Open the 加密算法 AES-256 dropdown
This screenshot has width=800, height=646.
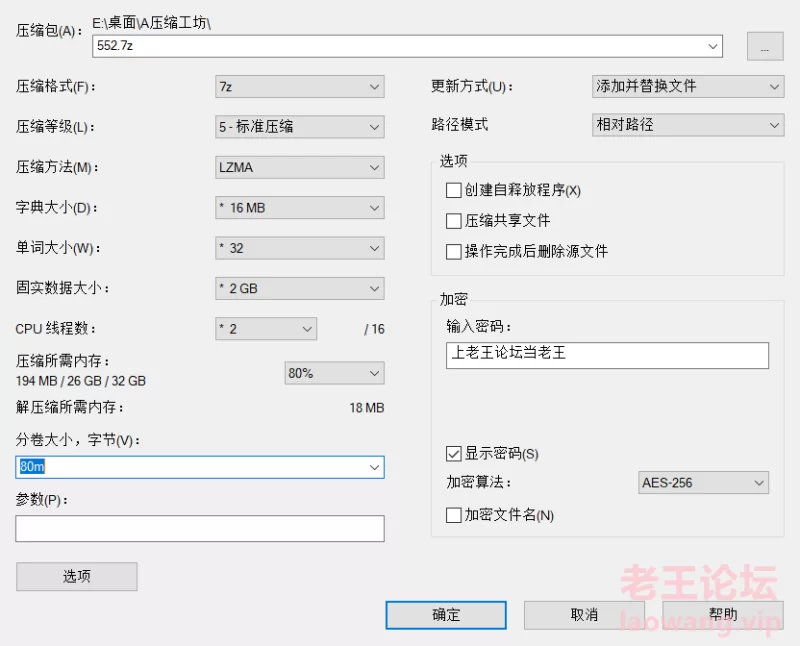pyautogui.click(x=704, y=483)
